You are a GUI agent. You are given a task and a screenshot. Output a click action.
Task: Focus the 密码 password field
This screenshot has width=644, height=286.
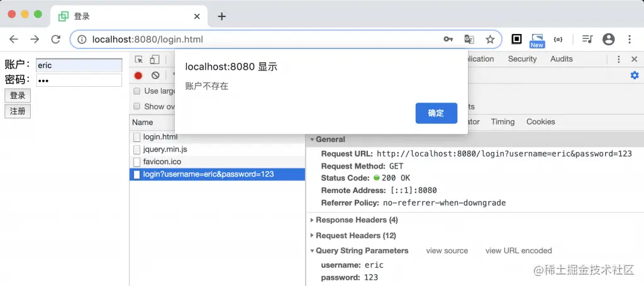(x=79, y=80)
